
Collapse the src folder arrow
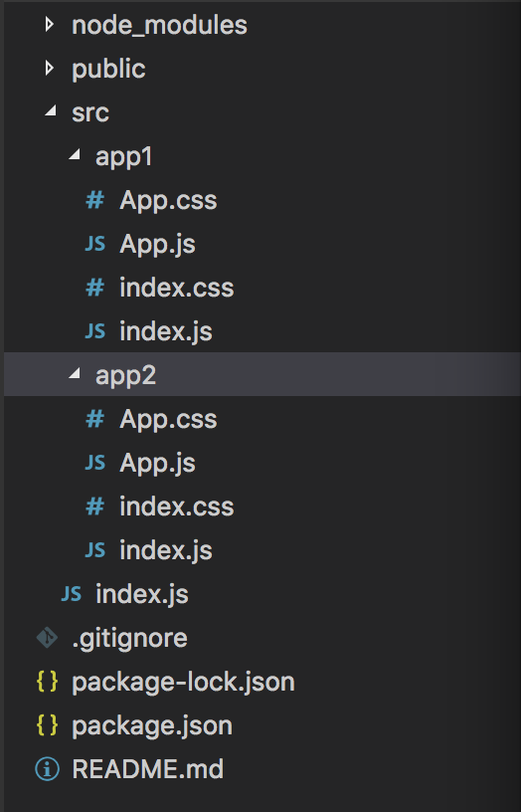coord(51,110)
